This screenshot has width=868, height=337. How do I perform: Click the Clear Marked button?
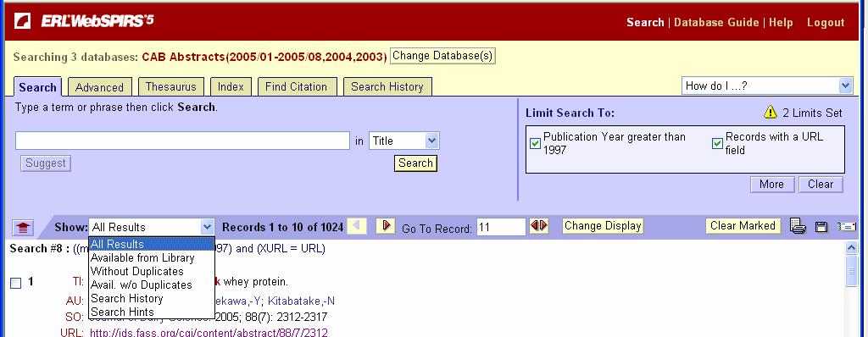click(x=743, y=226)
